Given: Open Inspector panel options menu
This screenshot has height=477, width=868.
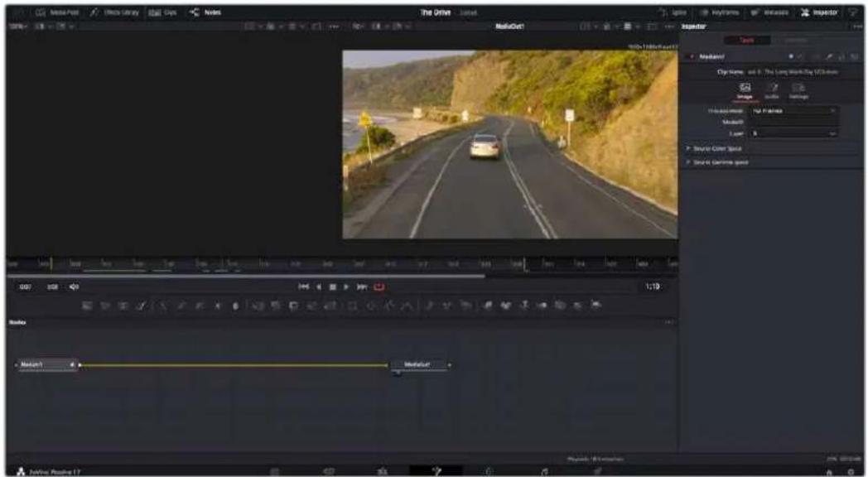Looking at the screenshot, I should [858, 26].
